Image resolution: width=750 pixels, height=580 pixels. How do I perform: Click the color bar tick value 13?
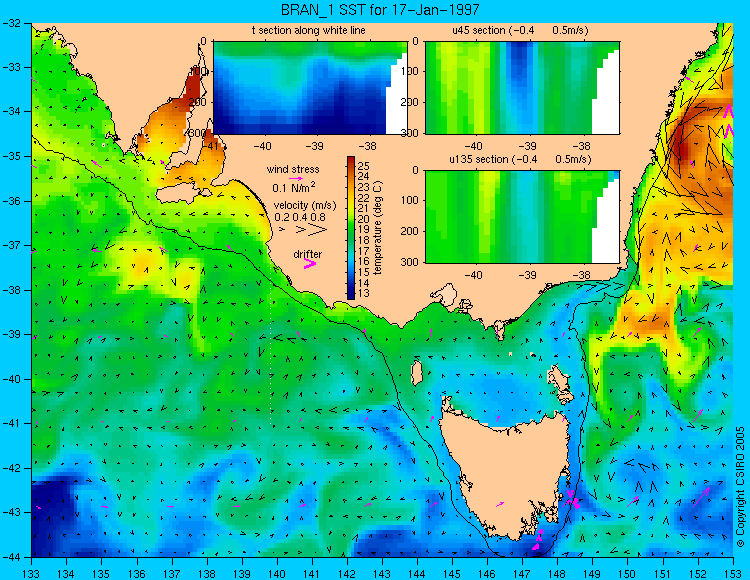[364, 294]
